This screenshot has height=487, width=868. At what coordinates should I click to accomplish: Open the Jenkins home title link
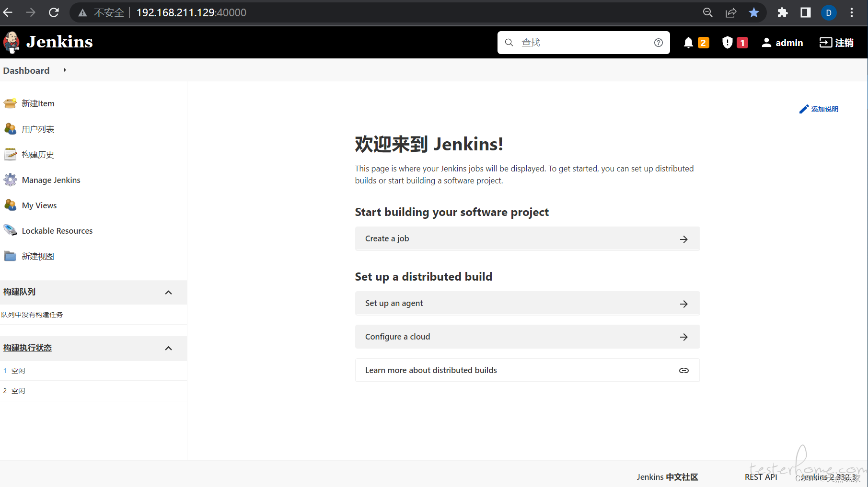pos(59,42)
